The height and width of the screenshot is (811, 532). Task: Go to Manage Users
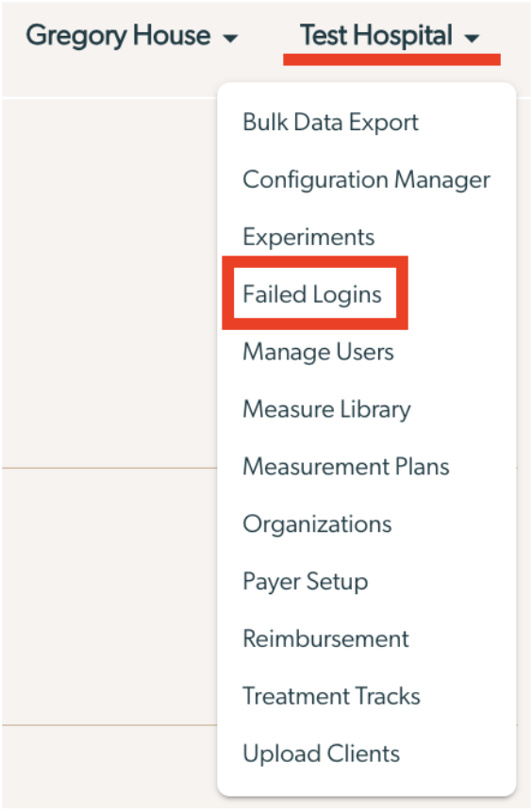[x=318, y=352]
